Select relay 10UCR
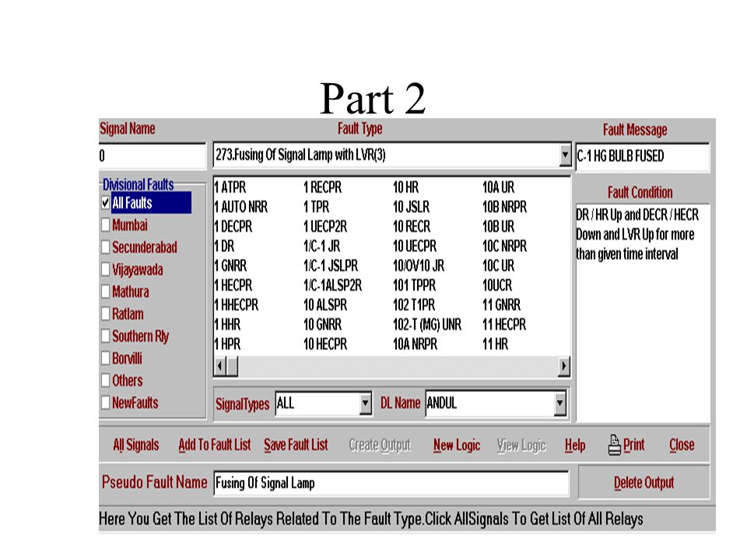The width and height of the screenshot is (747, 560). click(x=497, y=285)
